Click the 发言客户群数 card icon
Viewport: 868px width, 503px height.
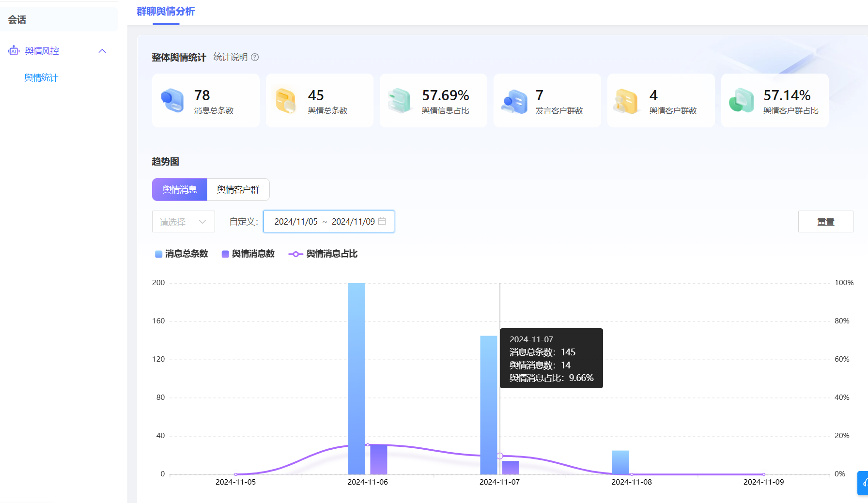[x=514, y=101]
